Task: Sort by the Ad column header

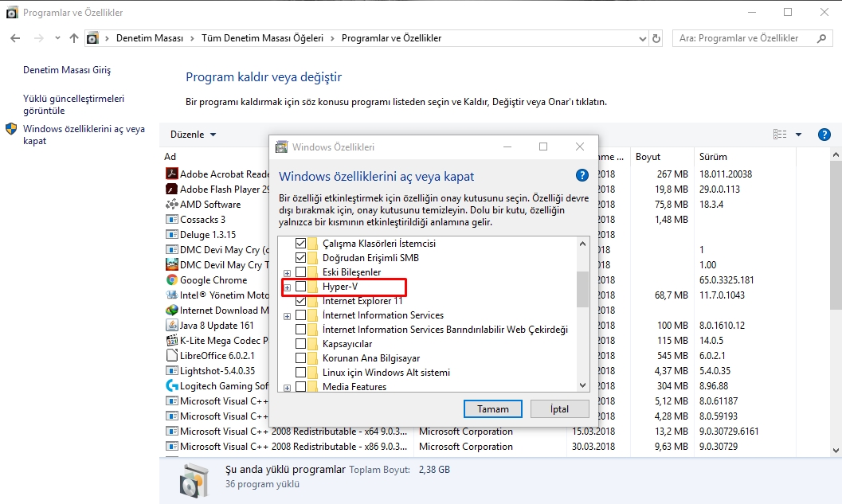Action: click(x=170, y=157)
